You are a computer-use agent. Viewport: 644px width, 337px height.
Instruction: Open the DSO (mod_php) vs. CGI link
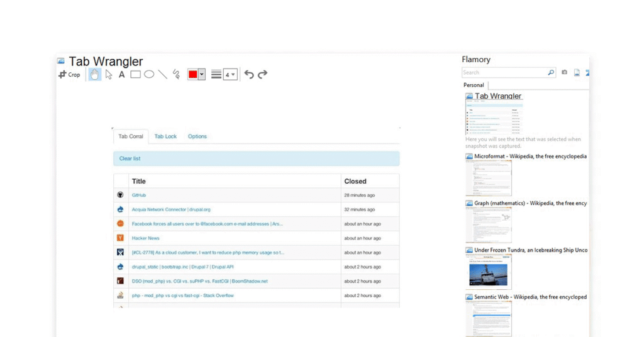coord(199,281)
